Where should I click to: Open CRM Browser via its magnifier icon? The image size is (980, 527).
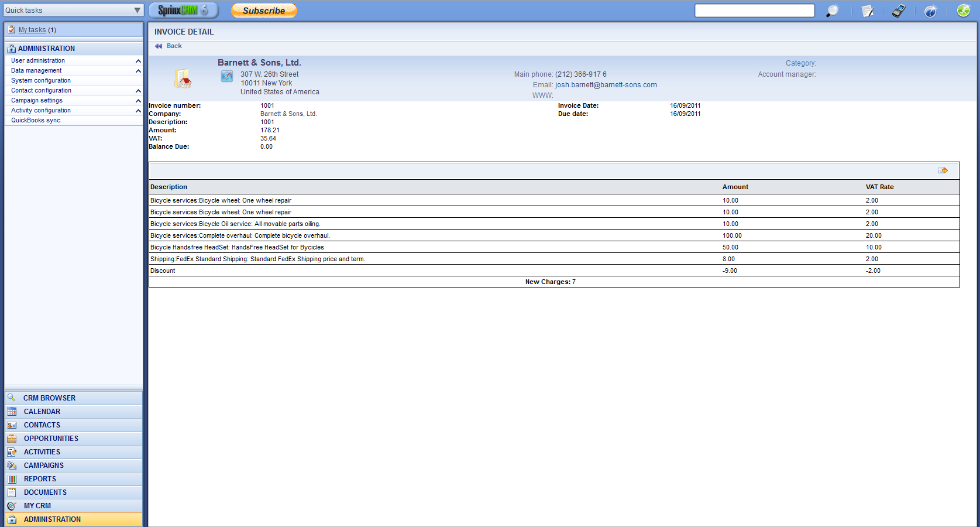[12, 398]
